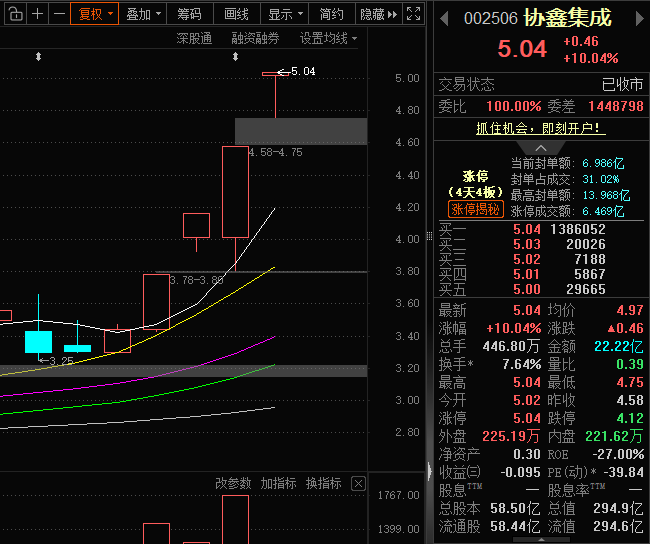Click 买一 price 5.04
Screen dimensions: 650x544
pyautogui.click(x=526, y=229)
